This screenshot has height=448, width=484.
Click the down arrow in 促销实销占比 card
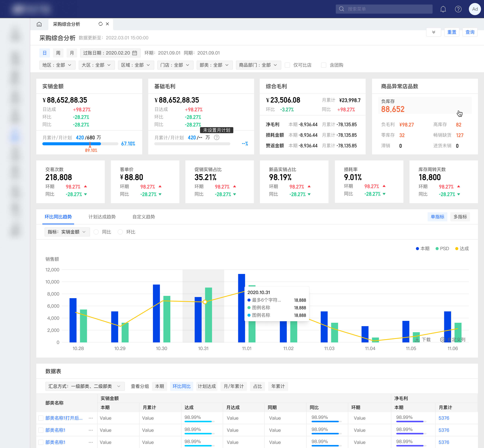(x=234, y=194)
